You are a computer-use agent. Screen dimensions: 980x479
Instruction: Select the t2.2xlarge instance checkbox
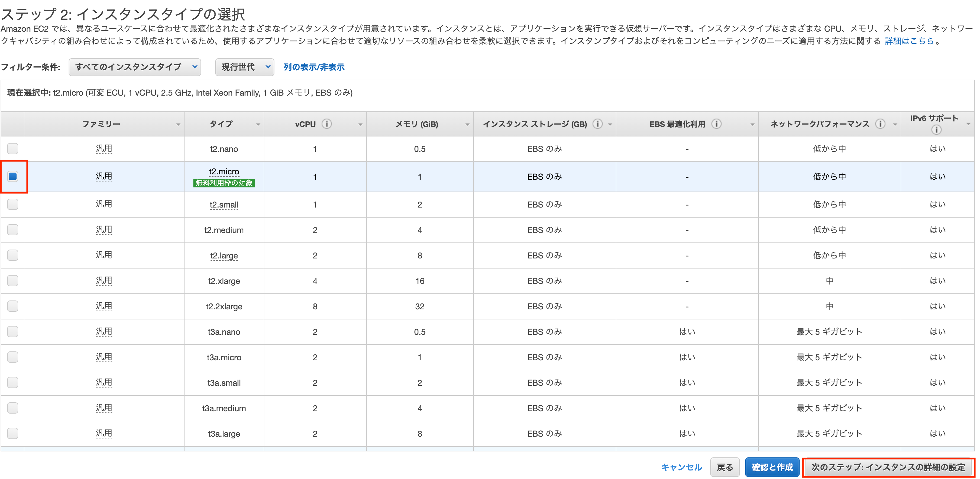(12, 306)
